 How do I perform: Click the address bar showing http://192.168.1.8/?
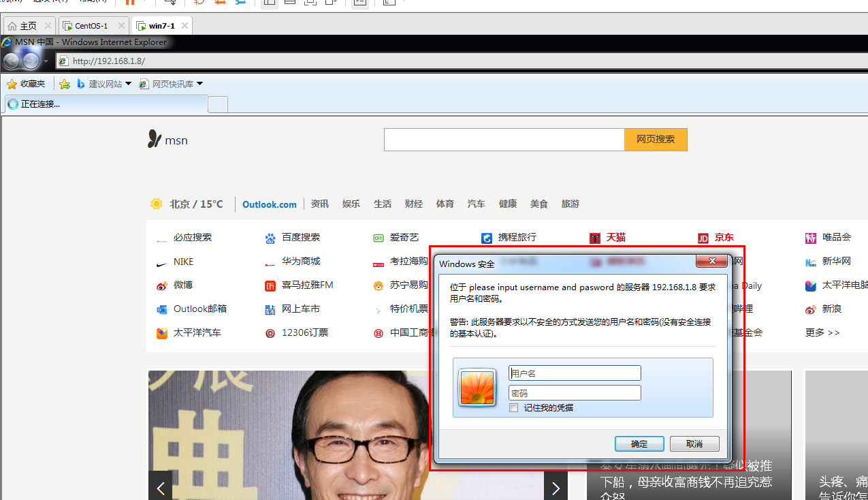pos(460,61)
